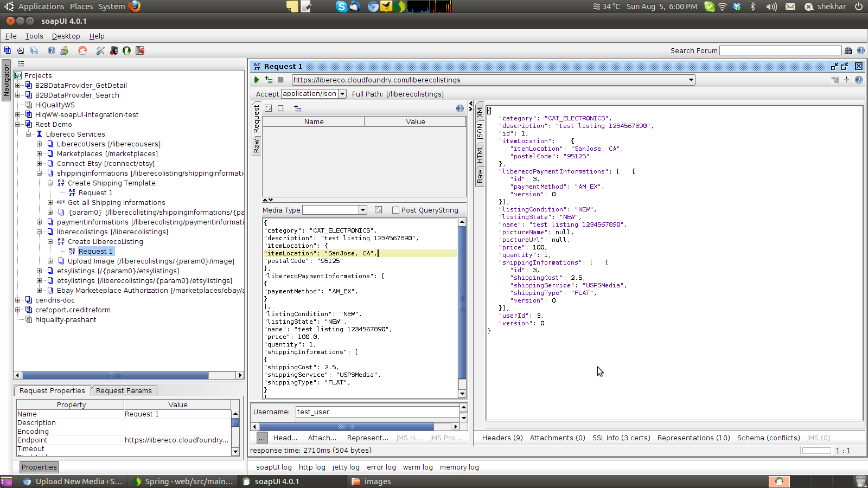Open the Media Type dropdown
Image resolution: width=868 pixels, height=488 pixels.
pyautogui.click(x=362, y=210)
